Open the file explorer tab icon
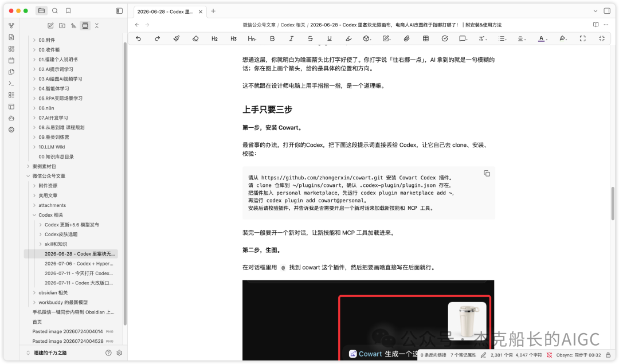 coord(41,11)
